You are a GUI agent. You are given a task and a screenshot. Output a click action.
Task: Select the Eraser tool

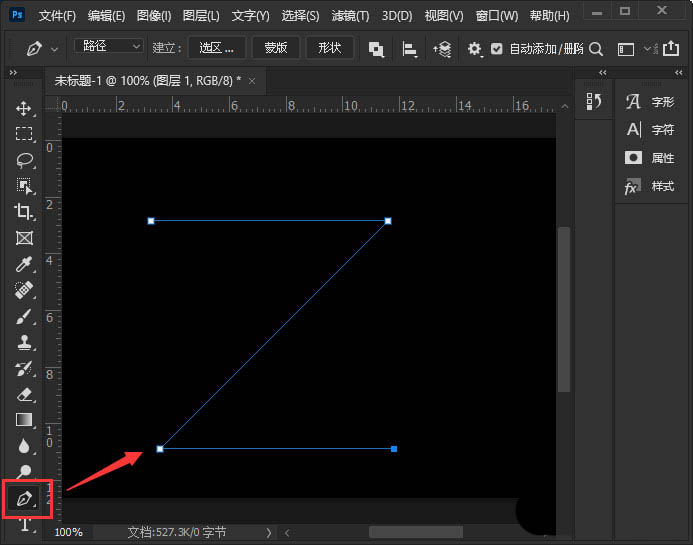tap(24, 394)
